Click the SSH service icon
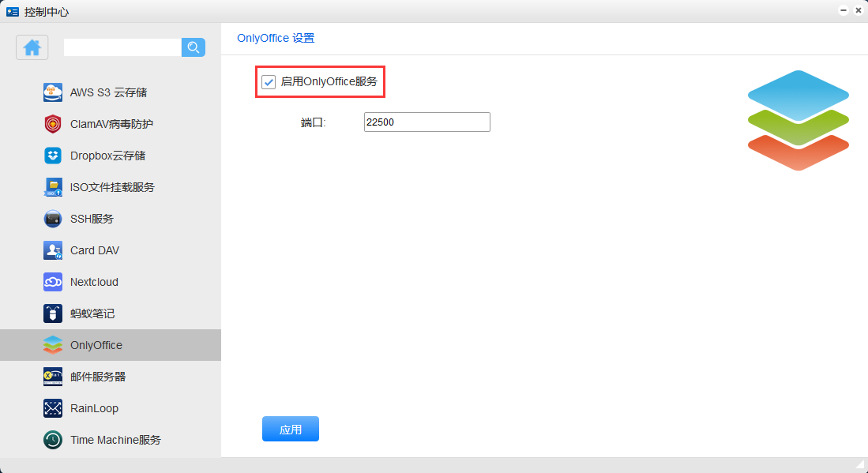 [x=53, y=219]
